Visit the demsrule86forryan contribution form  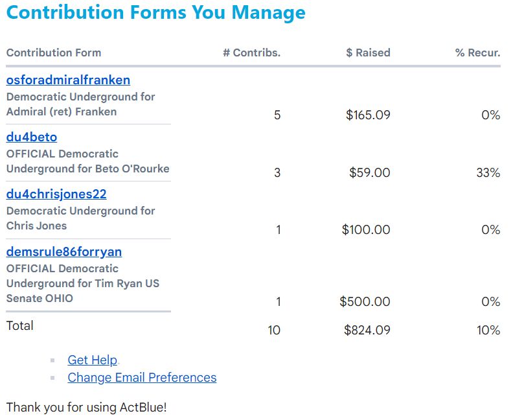pos(64,251)
